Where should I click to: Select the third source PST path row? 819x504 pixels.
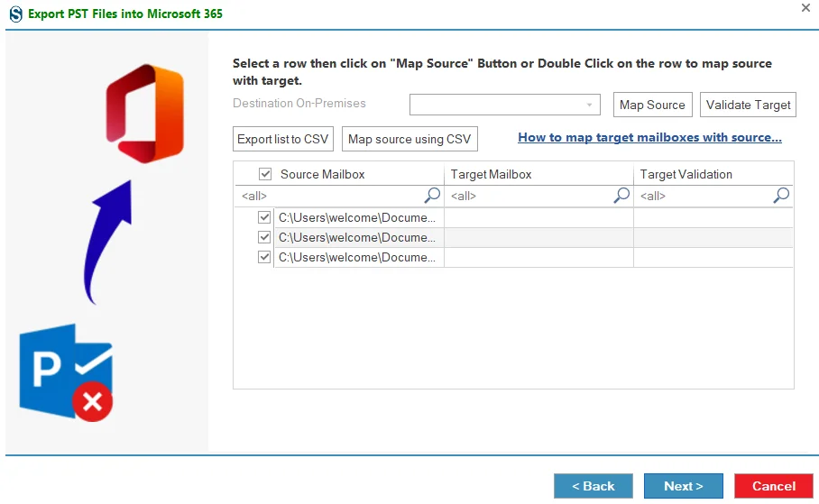pos(357,257)
